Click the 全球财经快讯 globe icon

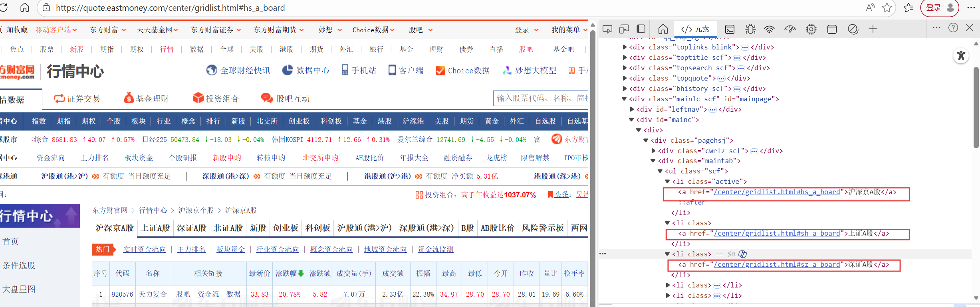pos(212,70)
